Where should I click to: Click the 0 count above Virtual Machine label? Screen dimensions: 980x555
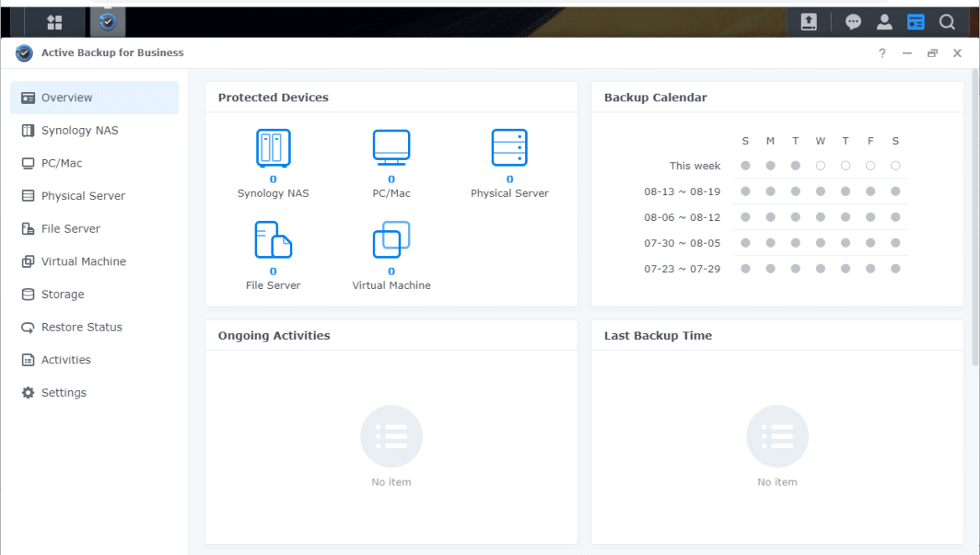[x=391, y=271]
